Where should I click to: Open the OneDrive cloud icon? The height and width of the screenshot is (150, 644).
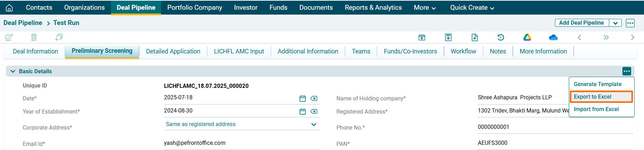click(x=553, y=37)
